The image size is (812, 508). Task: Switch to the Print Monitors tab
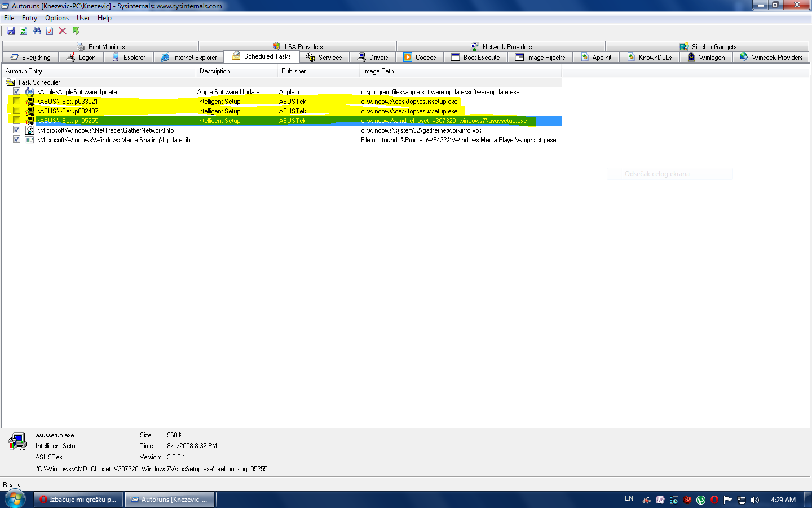(x=100, y=46)
